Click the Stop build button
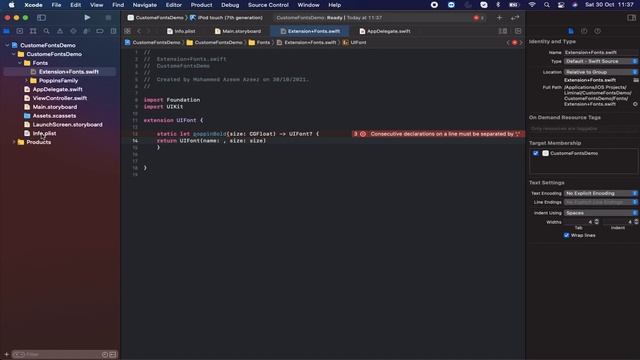The width and height of the screenshot is (640, 360). [x=108, y=18]
